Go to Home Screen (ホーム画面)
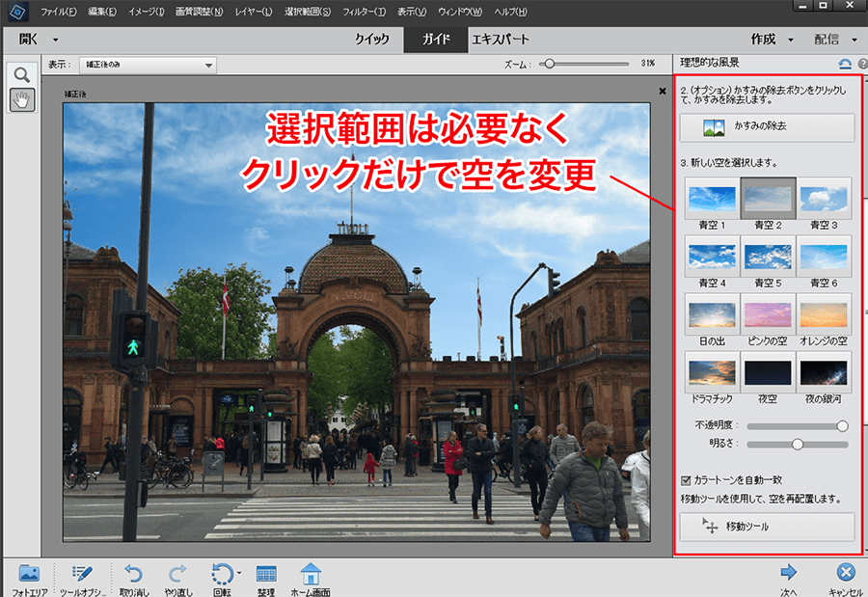This screenshot has width=868, height=597. click(311, 573)
